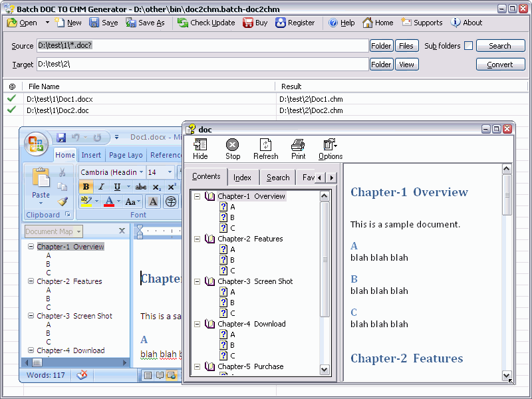532x399 pixels.
Task: Save the batch with Save icon
Action: point(94,23)
